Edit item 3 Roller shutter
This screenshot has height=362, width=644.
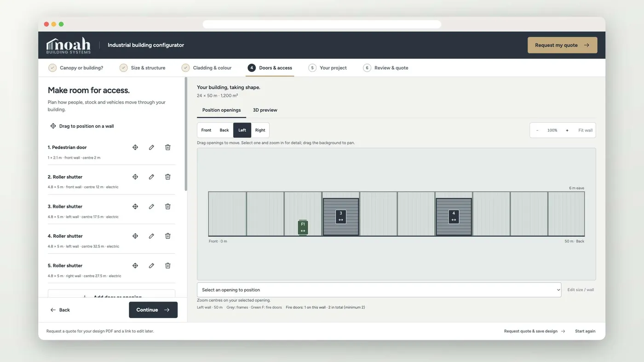pos(151,207)
